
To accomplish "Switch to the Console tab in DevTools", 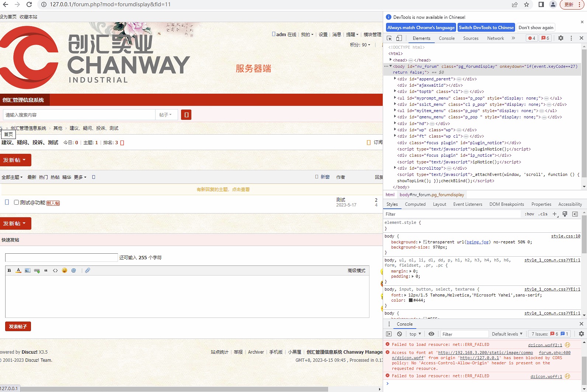I will [x=447, y=38].
